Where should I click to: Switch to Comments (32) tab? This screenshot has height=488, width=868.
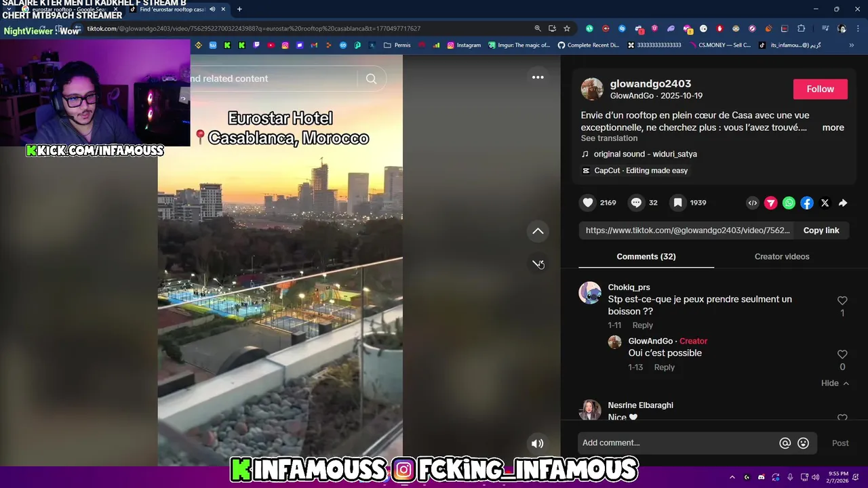pyautogui.click(x=646, y=256)
